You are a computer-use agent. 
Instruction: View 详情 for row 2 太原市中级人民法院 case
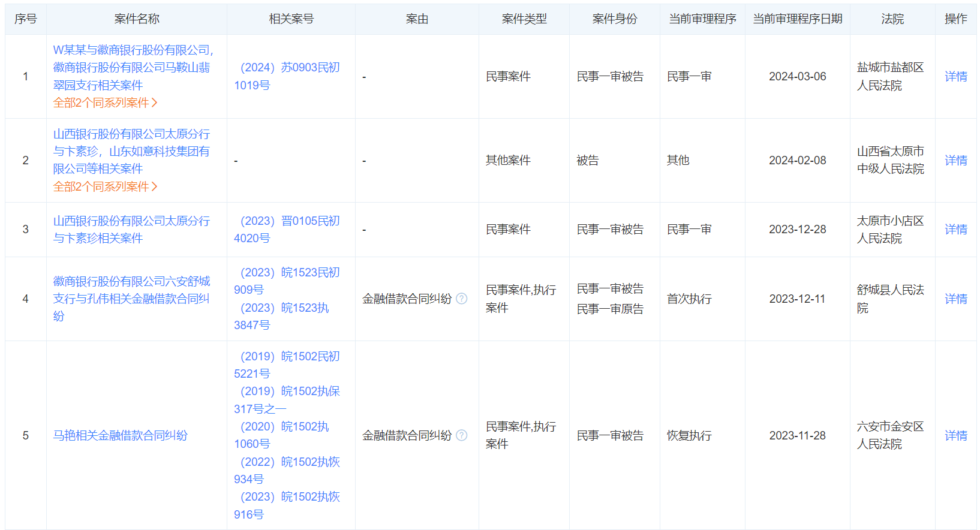click(956, 160)
